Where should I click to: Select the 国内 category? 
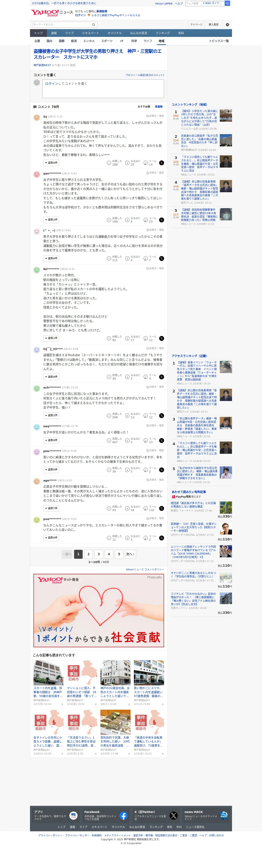(x=49, y=41)
